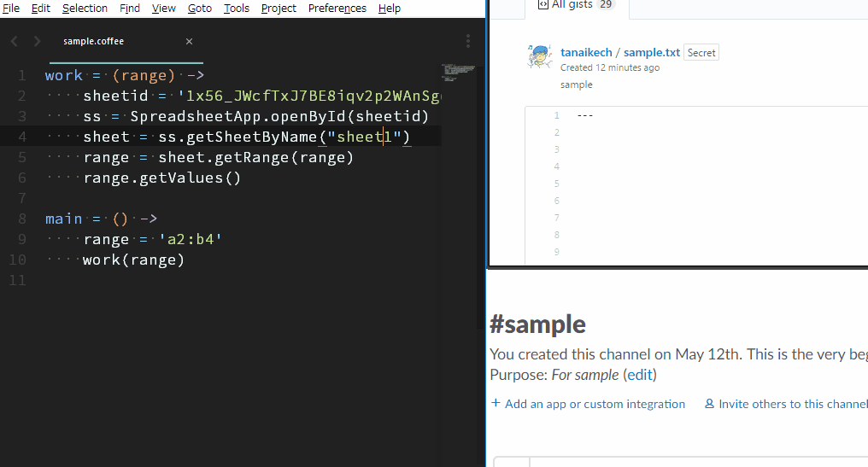This screenshot has height=467, width=868.
Task: Open the tab options three-dot menu
Action: [x=468, y=41]
